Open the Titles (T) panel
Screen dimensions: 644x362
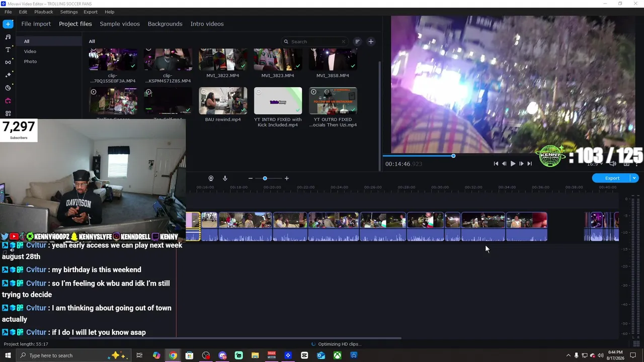(8, 50)
